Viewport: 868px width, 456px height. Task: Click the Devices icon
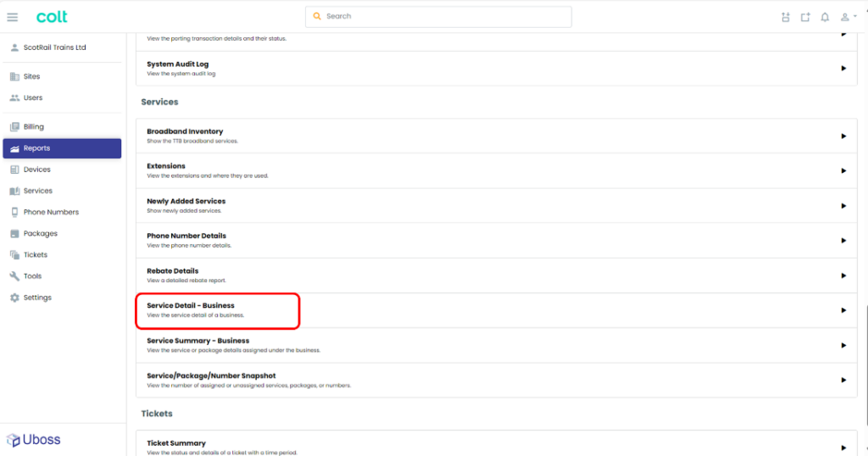click(x=14, y=170)
